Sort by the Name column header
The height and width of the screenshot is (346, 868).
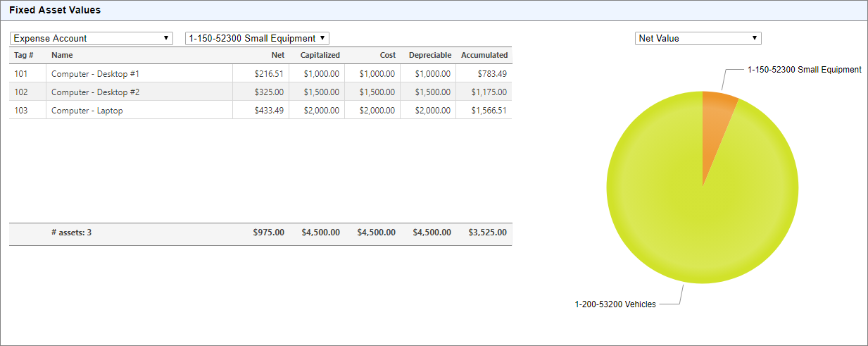(62, 55)
